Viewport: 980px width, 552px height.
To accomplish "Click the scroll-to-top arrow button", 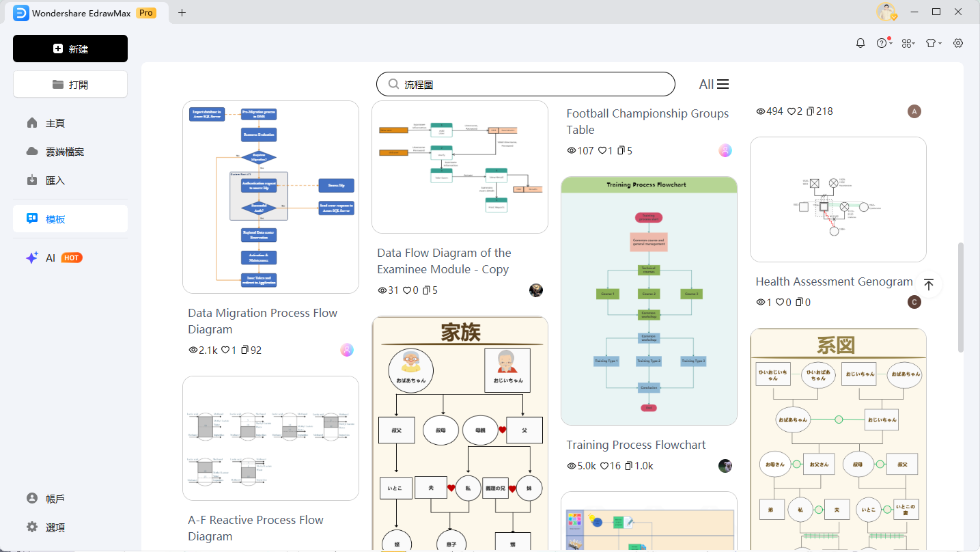I will coord(928,285).
